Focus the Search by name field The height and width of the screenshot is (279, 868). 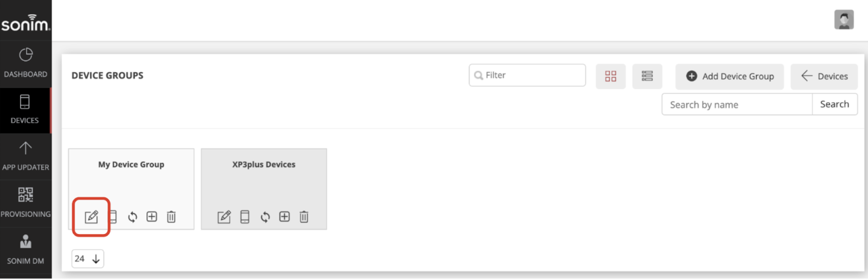tap(737, 104)
